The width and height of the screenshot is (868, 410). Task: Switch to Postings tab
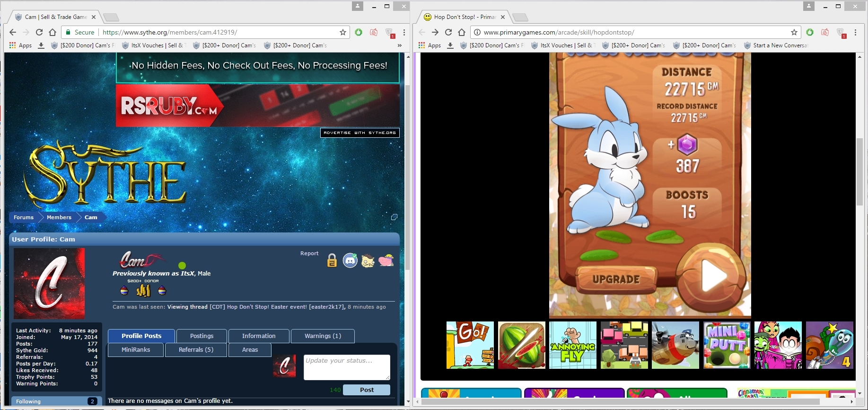(x=202, y=336)
